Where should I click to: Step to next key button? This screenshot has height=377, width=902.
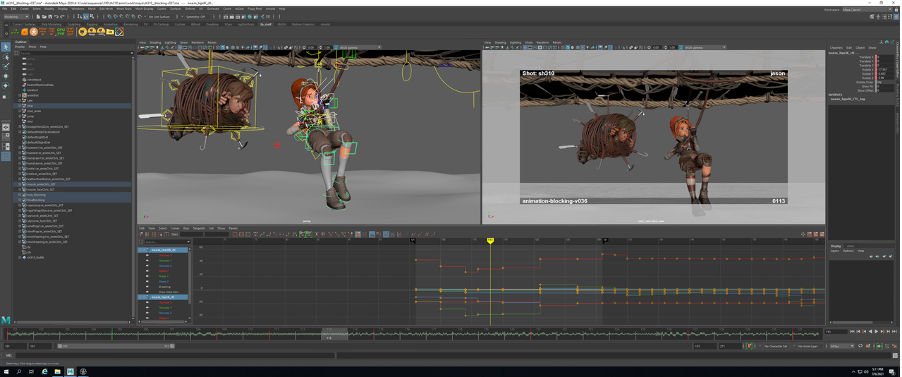click(882, 332)
